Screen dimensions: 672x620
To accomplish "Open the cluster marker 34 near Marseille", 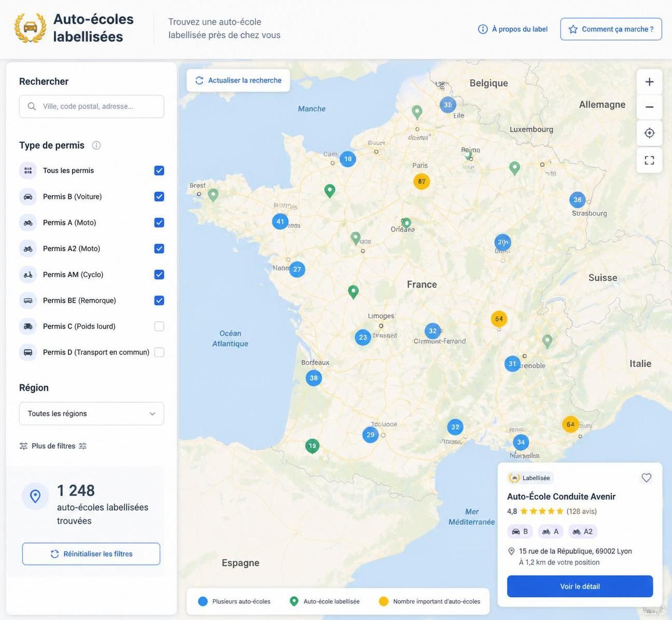I will (x=521, y=442).
